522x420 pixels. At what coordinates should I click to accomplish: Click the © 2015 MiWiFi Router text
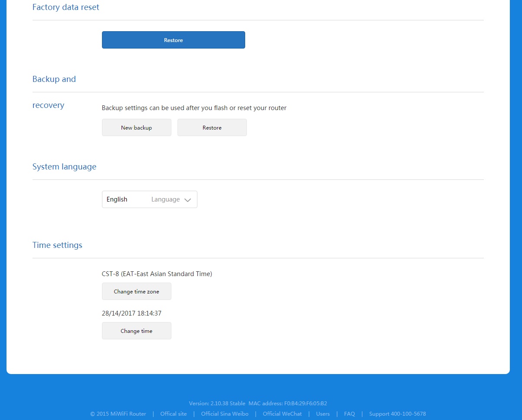[118, 414]
